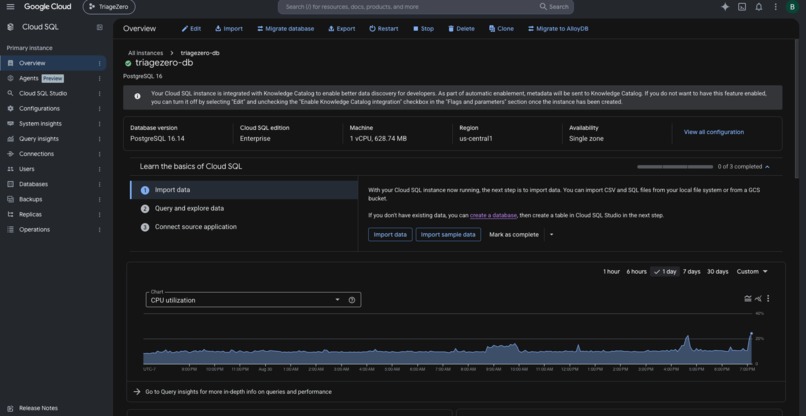Select the 1 hour time range

[x=611, y=272]
